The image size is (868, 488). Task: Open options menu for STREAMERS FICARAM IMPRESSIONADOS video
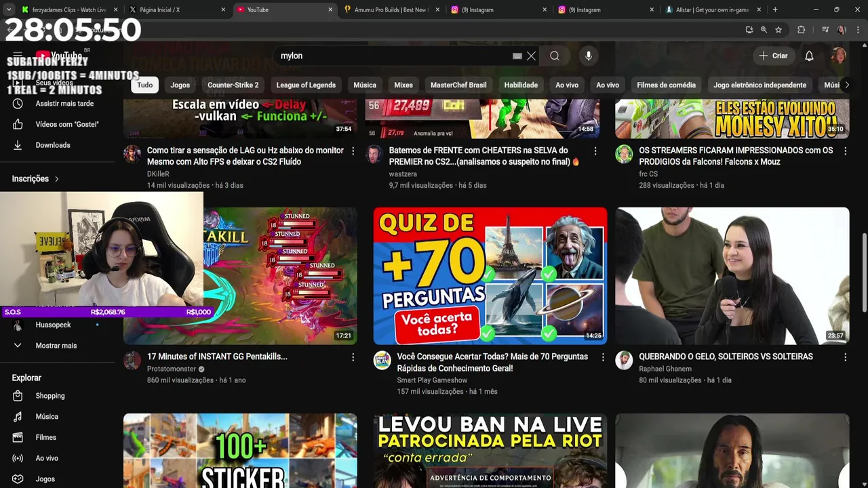coord(845,151)
